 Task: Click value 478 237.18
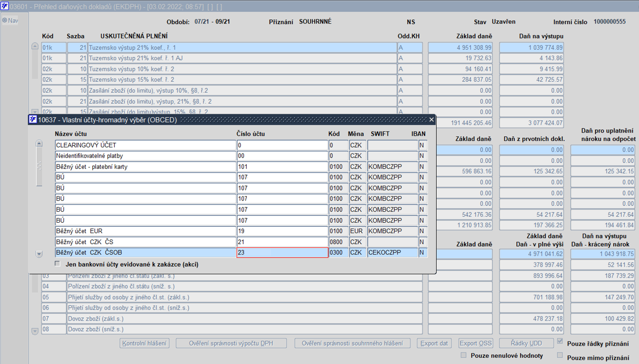pyautogui.click(x=531, y=319)
